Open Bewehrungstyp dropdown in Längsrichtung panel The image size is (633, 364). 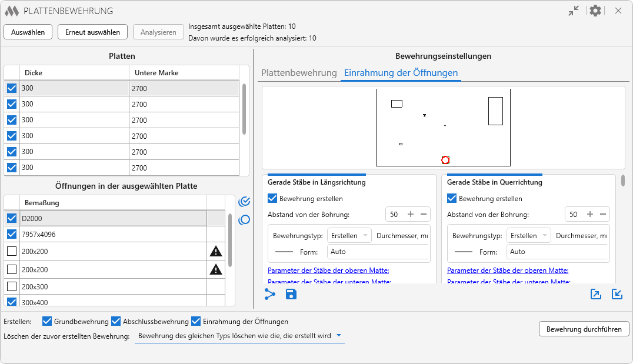[x=349, y=235]
